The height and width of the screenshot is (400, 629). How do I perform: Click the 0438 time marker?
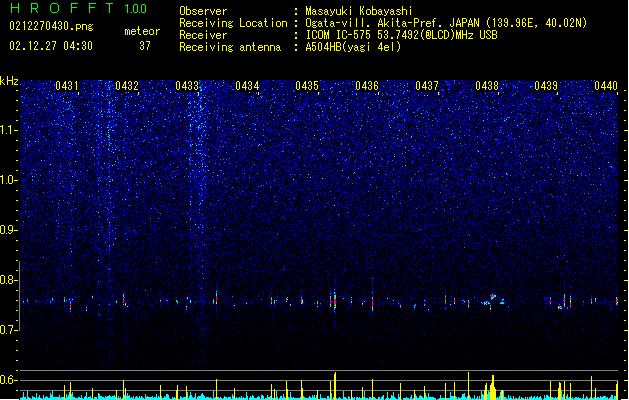pyautogui.click(x=487, y=86)
